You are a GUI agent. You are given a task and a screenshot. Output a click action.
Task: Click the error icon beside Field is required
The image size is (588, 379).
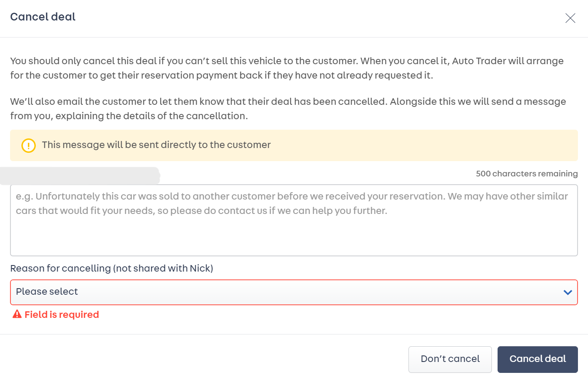tap(16, 314)
